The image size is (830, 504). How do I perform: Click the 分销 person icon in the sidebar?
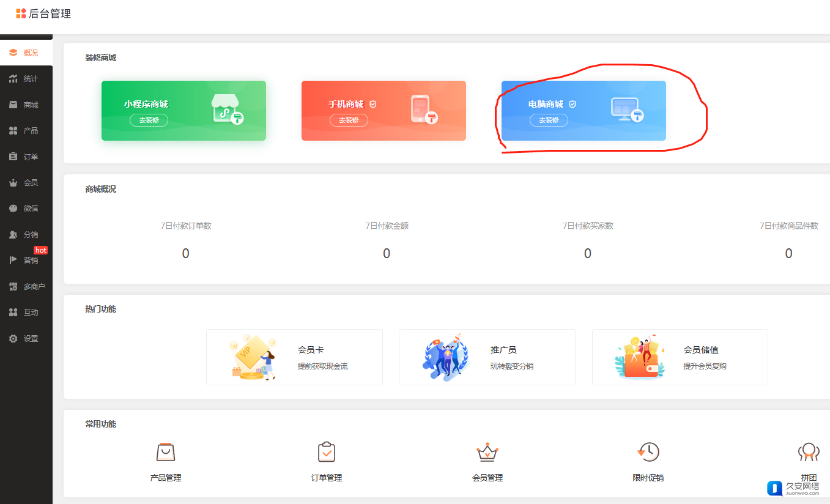13,234
